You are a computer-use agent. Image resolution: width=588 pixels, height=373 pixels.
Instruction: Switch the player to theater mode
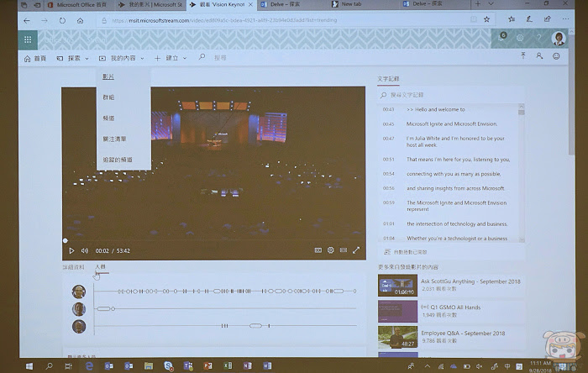coord(343,250)
